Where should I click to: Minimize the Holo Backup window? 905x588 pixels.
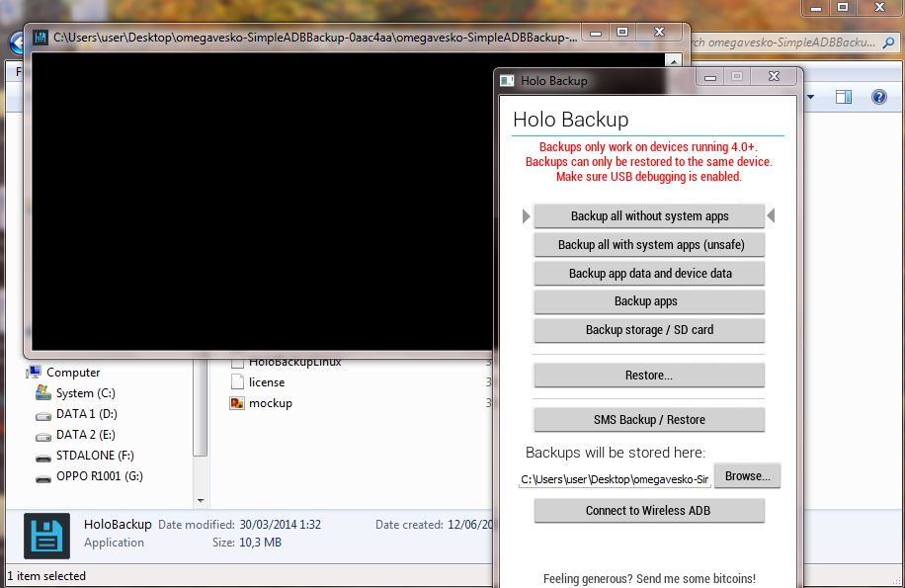coord(710,77)
